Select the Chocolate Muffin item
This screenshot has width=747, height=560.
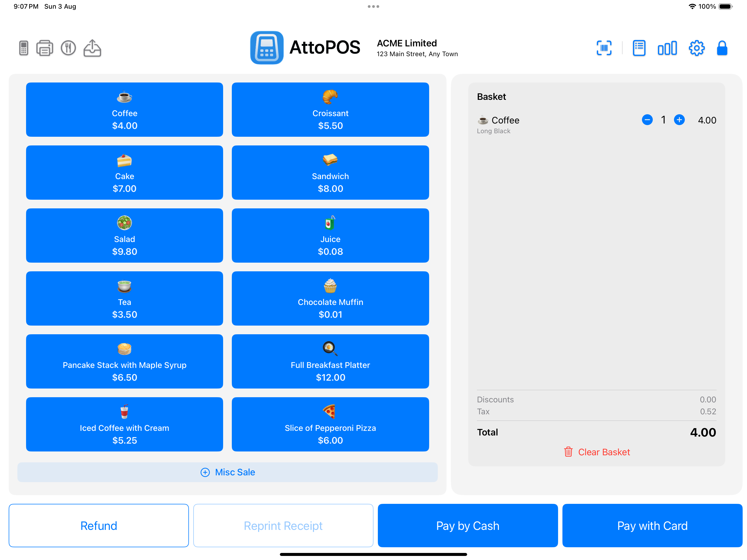330,298
